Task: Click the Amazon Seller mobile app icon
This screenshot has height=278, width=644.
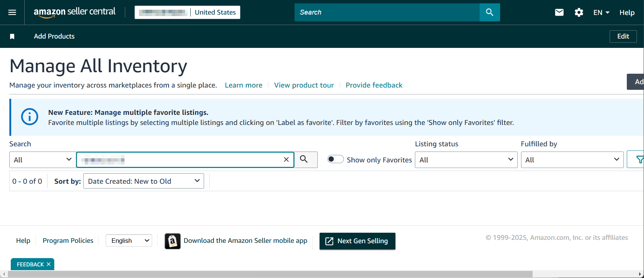Action: 173,241
